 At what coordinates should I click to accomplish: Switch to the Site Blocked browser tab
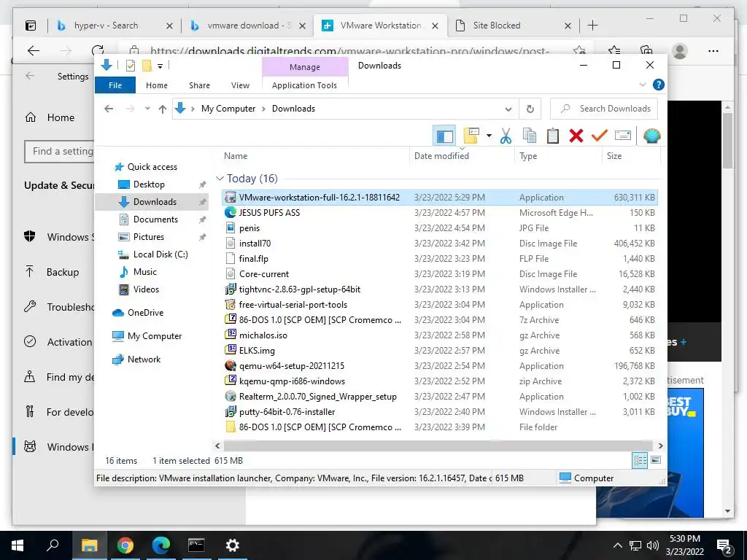click(x=513, y=26)
